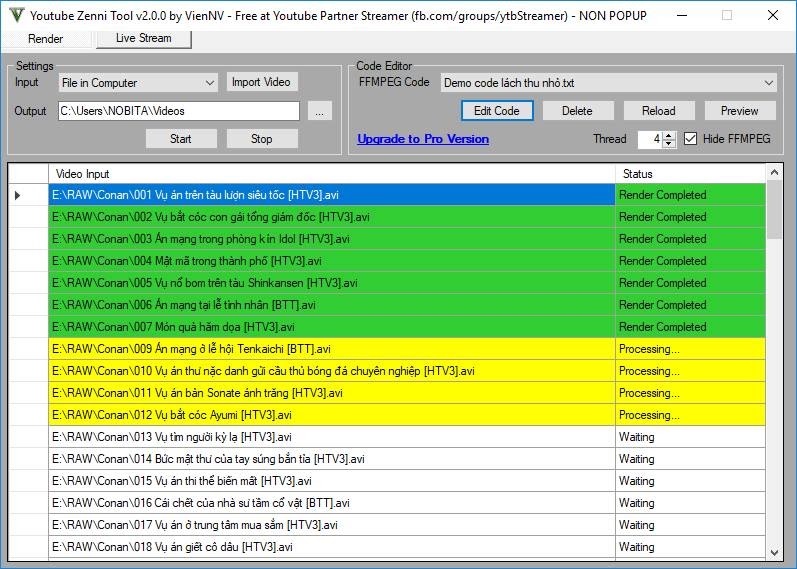Expand the FFMPEG Code dropdown

(x=608, y=83)
